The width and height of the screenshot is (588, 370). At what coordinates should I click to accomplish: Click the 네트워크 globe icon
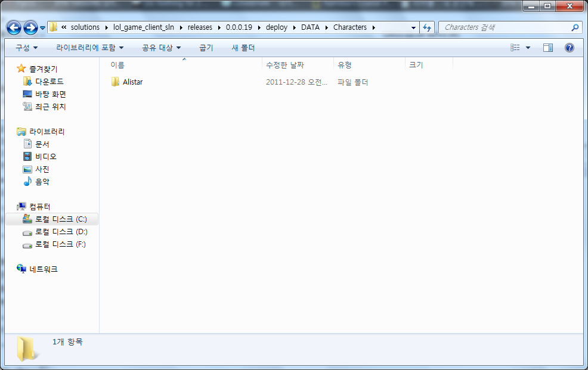pos(21,269)
